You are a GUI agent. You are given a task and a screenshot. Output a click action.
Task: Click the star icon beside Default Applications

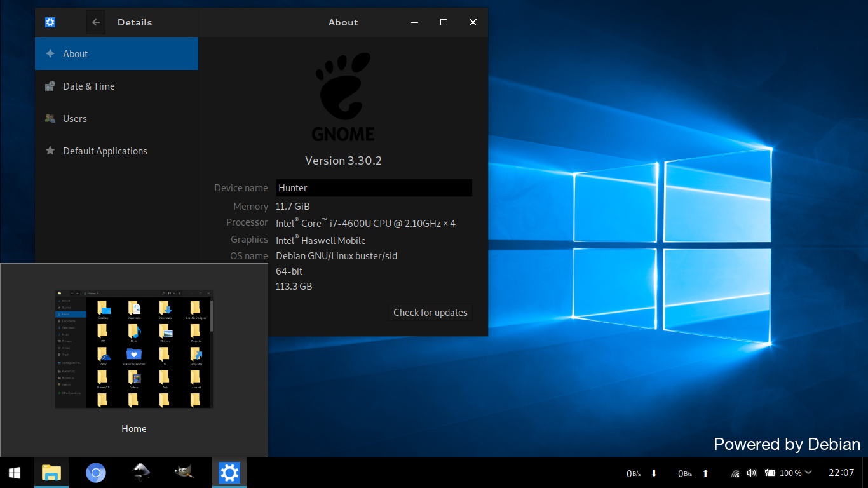[50, 151]
